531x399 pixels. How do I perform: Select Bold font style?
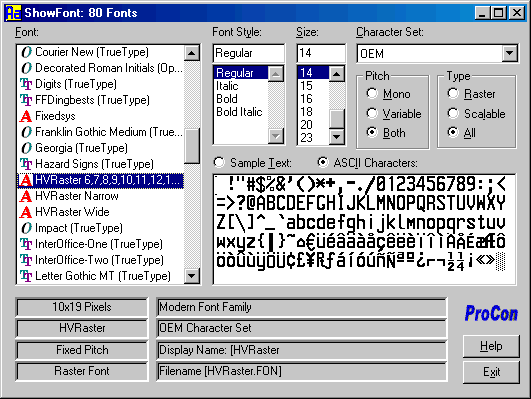pos(241,99)
